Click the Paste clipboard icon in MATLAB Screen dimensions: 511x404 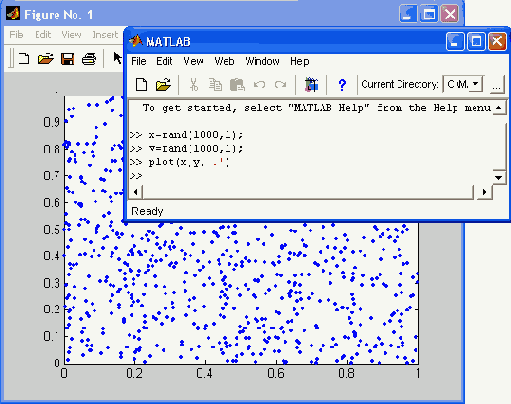click(x=237, y=85)
